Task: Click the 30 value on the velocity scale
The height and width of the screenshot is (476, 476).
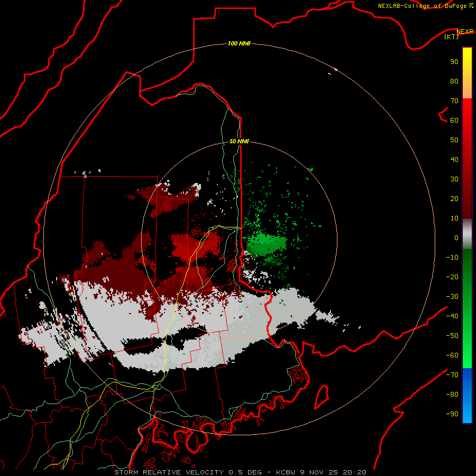Action: click(x=454, y=179)
